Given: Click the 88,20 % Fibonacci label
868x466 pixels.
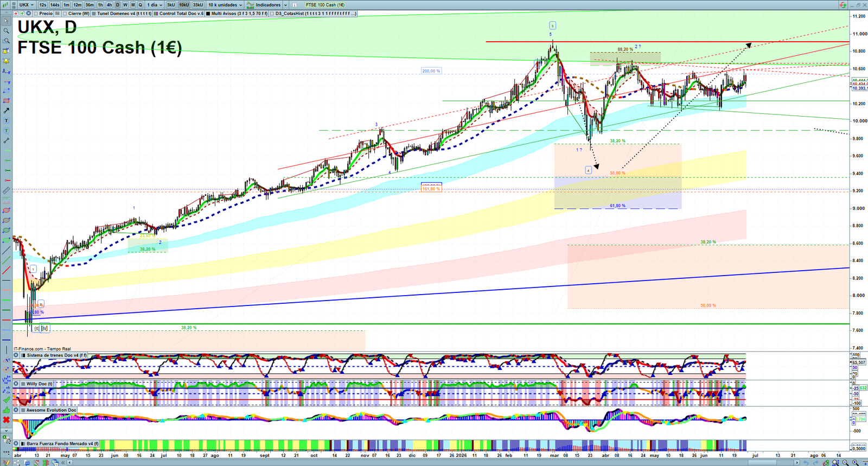Looking at the screenshot, I should [x=625, y=49].
